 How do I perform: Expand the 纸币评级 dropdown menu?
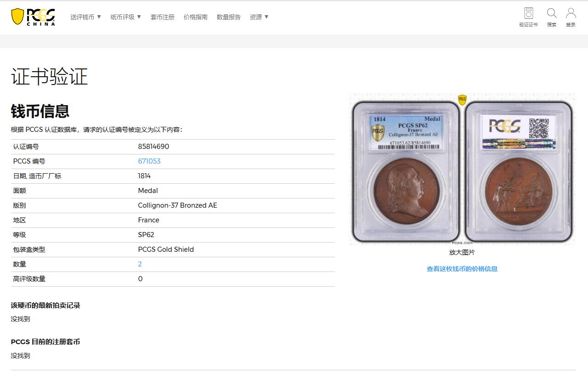126,17
